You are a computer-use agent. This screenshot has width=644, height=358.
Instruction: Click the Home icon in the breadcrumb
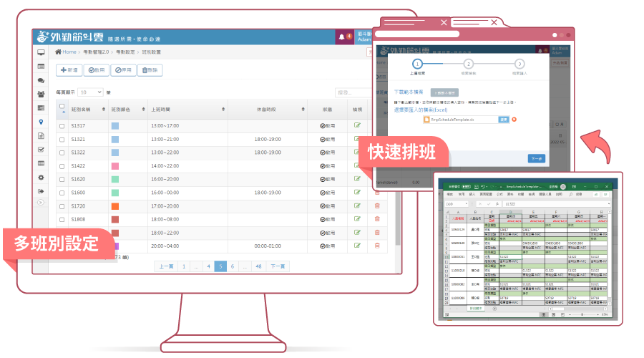59,52
